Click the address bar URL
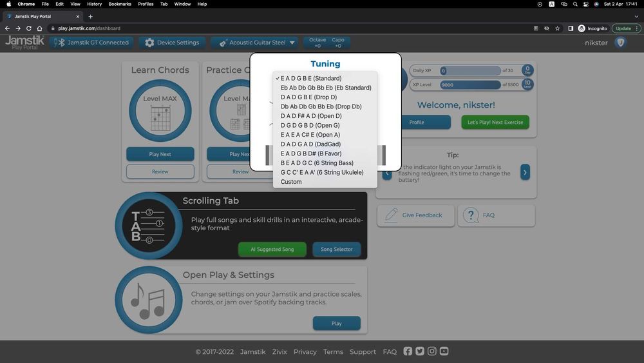Image resolution: width=644 pixels, height=363 pixels. point(89,28)
